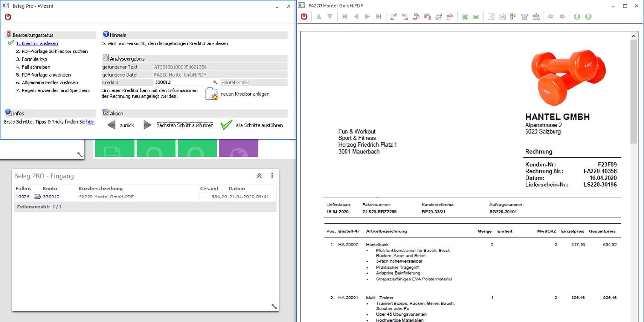This screenshot has width=644, height=322.
Task: Select step 5. PDF-Vorlage anwenden
Action: pyautogui.click(x=43, y=75)
